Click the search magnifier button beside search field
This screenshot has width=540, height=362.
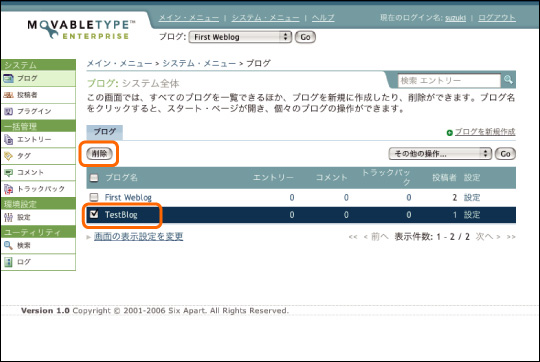click(x=508, y=80)
